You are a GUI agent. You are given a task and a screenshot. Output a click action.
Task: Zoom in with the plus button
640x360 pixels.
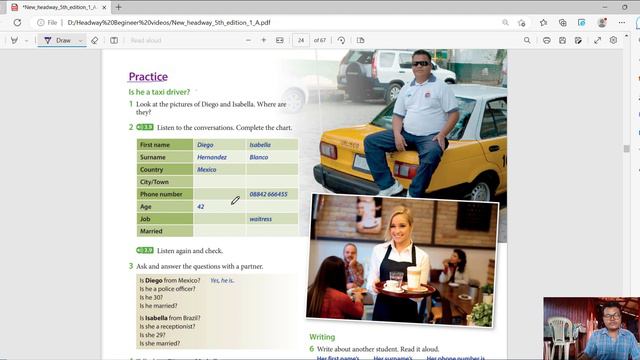pos(264,40)
